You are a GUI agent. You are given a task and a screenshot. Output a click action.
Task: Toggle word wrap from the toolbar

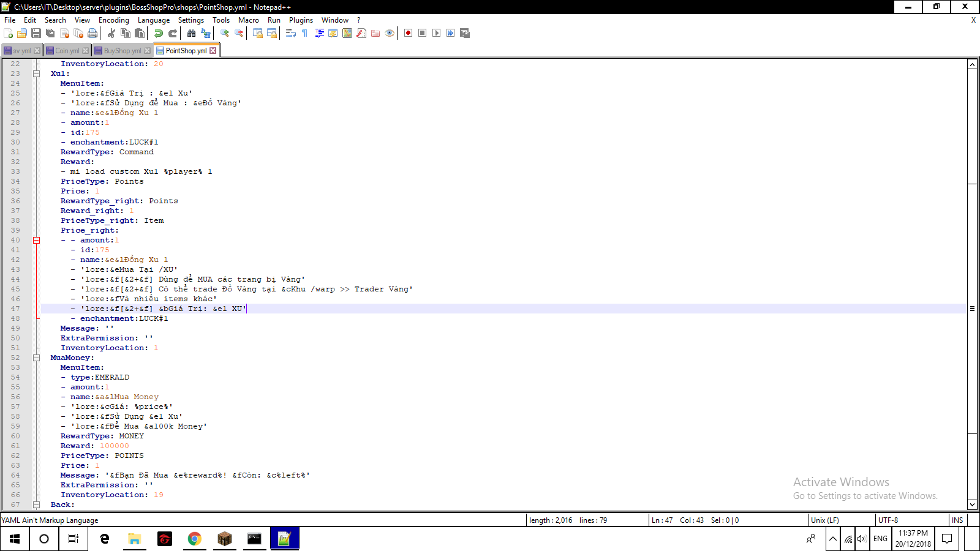click(290, 34)
